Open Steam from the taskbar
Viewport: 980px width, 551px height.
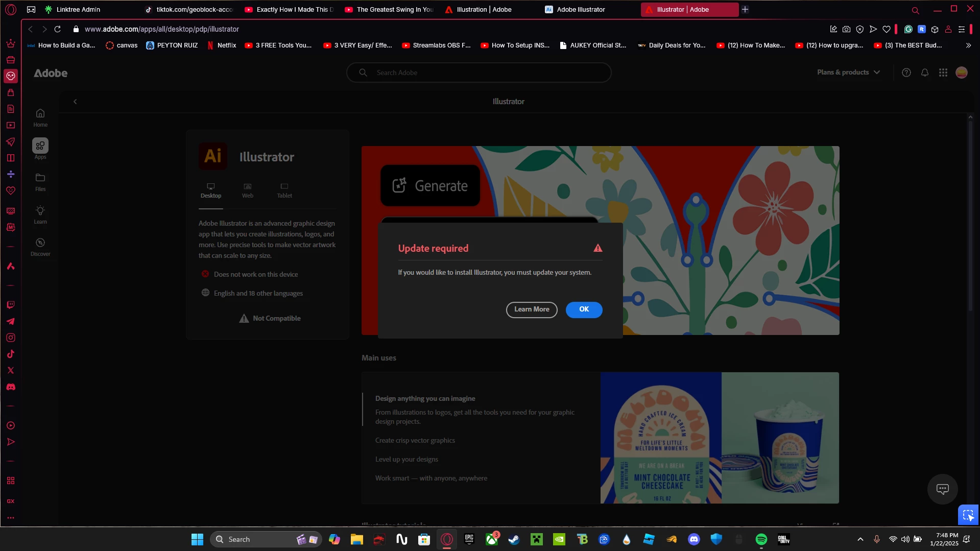(x=514, y=539)
